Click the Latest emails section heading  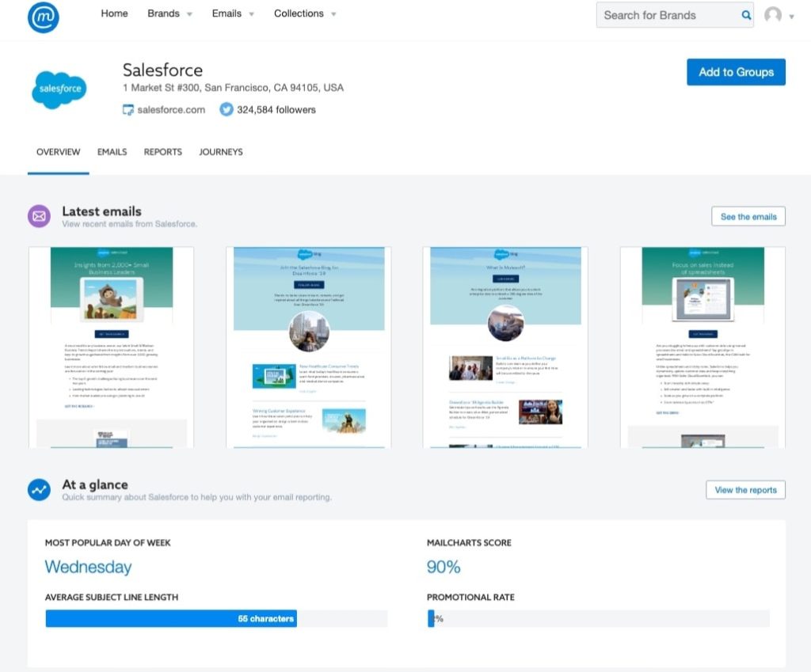pyautogui.click(x=102, y=211)
